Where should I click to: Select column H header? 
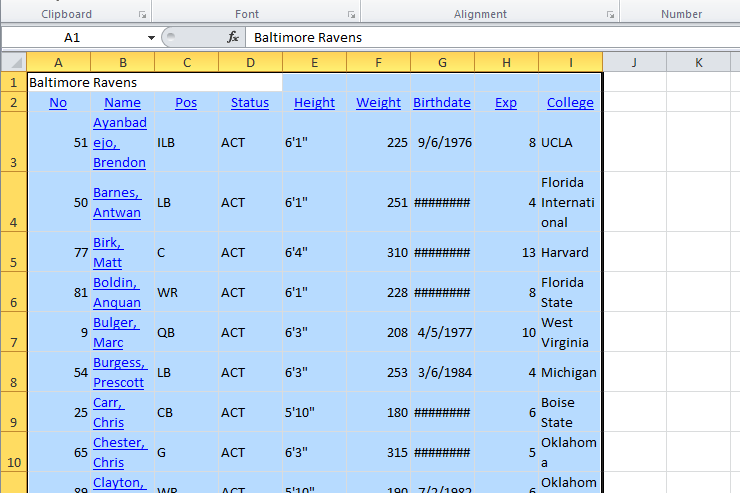pos(506,62)
